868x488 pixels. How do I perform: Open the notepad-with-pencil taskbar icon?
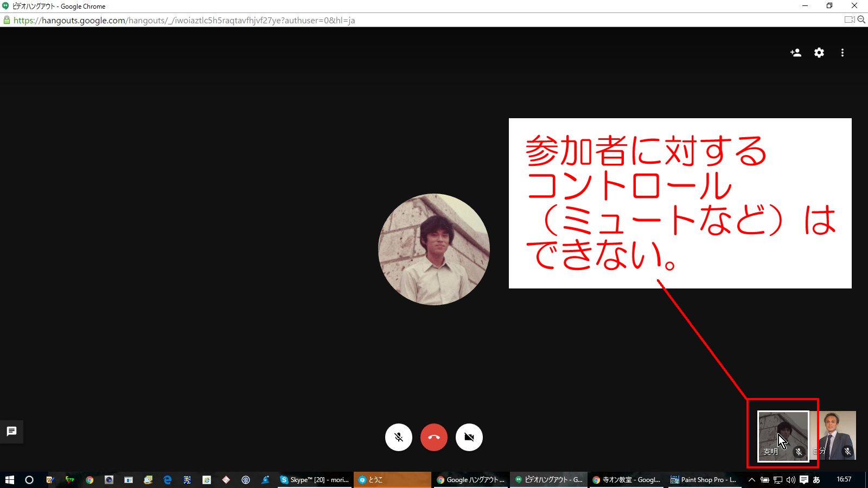point(50,480)
